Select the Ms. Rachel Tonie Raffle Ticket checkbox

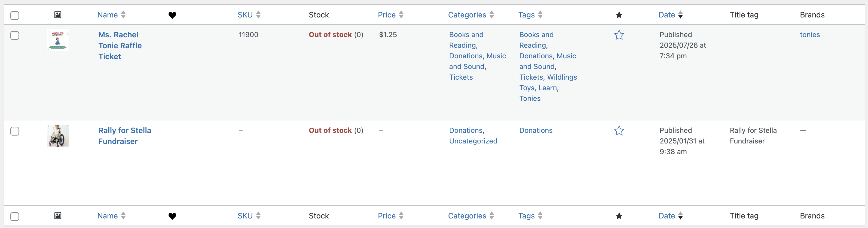(15, 35)
